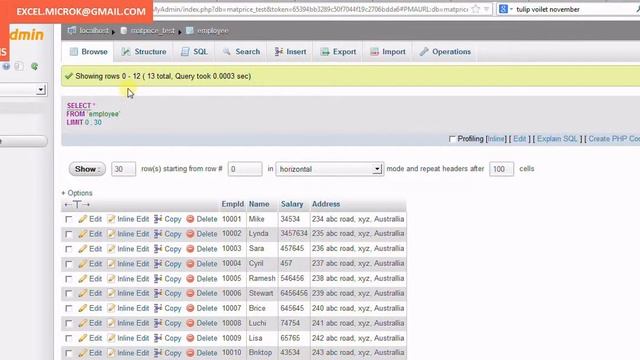The image size is (640, 360).
Task: Select checkbox for row 10003 Sara
Action: [x=69, y=249]
